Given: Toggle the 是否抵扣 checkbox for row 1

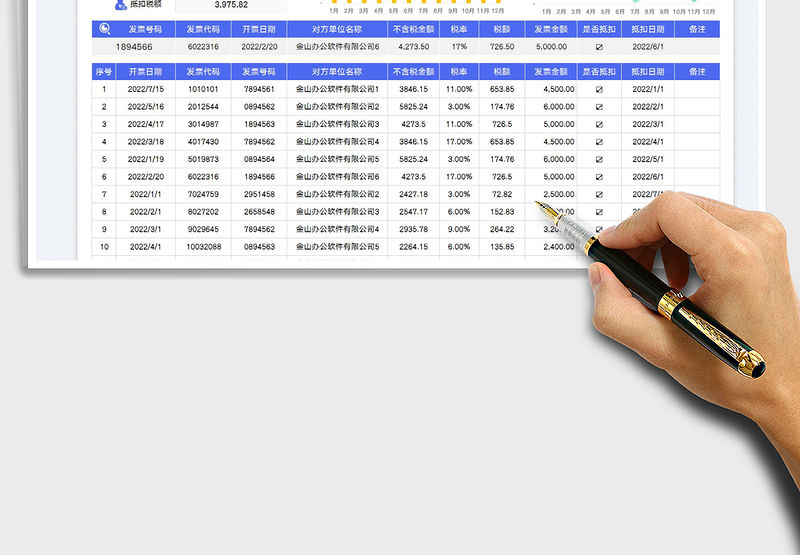Looking at the screenshot, I should pos(599,89).
